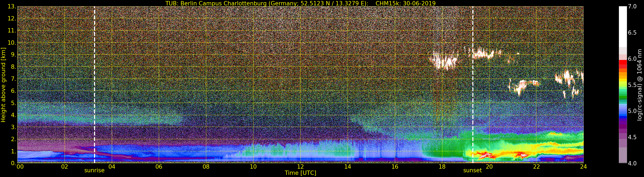Click the time axis tick '16'
Screen dimensions: 644x177
(395, 167)
